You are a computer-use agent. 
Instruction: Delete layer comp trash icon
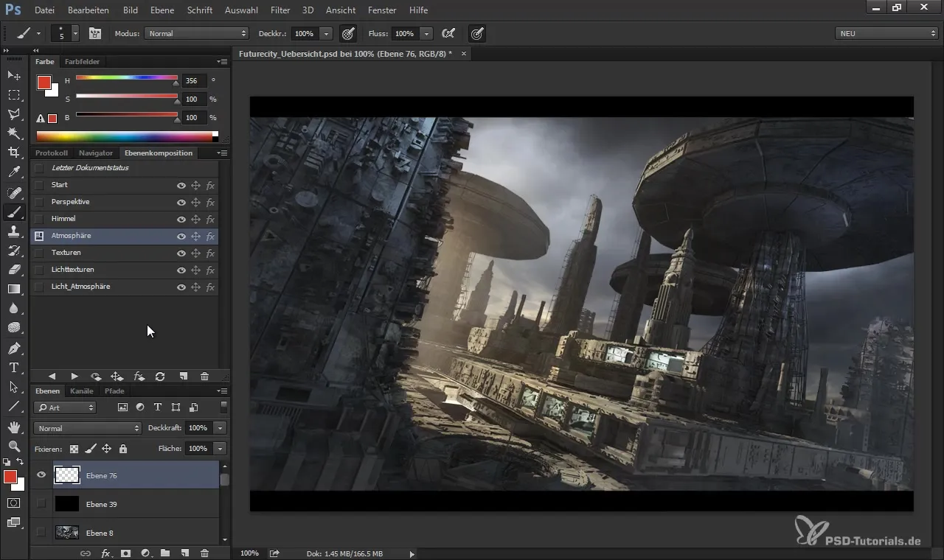pyautogui.click(x=205, y=377)
